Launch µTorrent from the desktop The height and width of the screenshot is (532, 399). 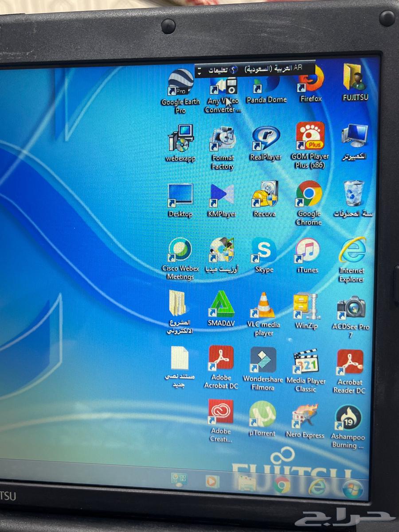tap(262, 419)
